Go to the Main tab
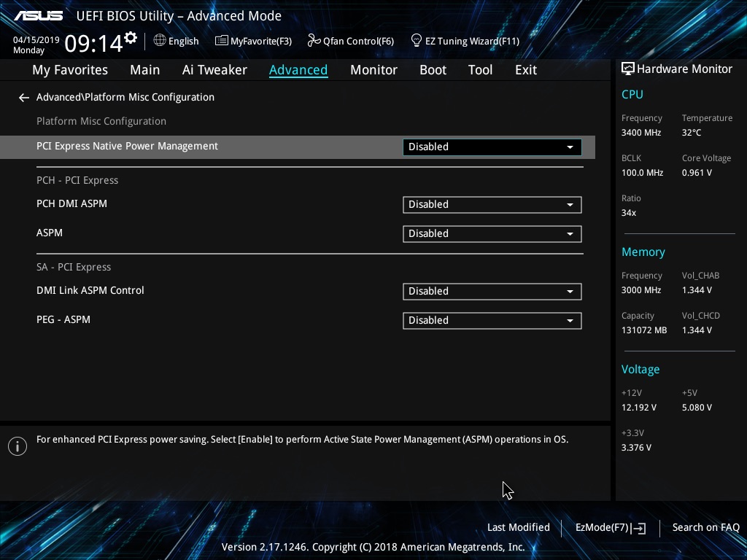Image resolution: width=747 pixels, height=560 pixels. click(145, 70)
